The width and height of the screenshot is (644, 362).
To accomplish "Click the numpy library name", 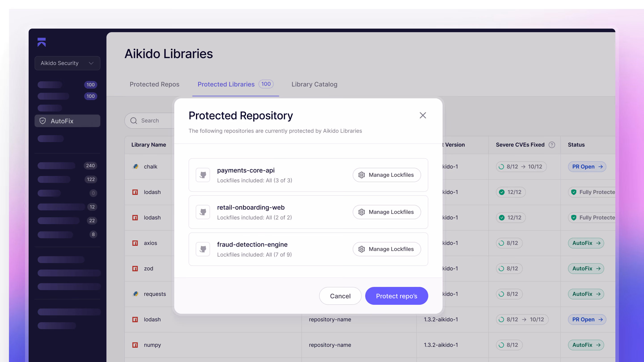I will click(x=152, y=345).
